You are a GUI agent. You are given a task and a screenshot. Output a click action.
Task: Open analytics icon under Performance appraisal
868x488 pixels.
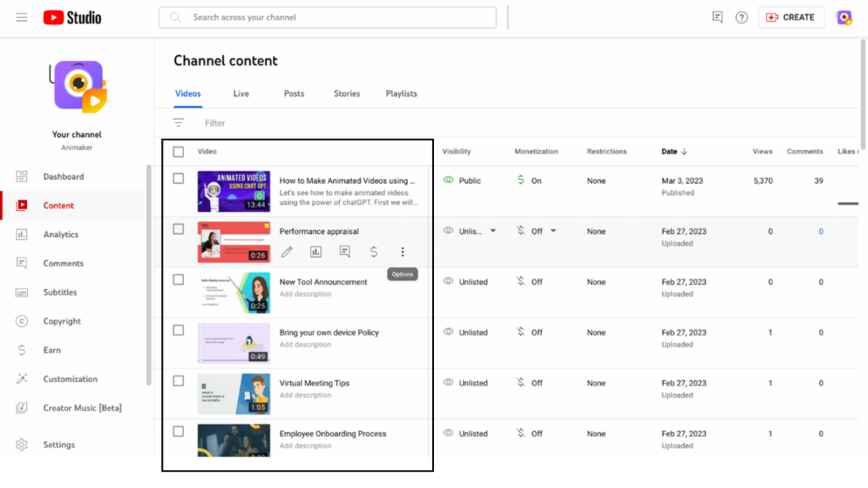(x=316, y=252)
